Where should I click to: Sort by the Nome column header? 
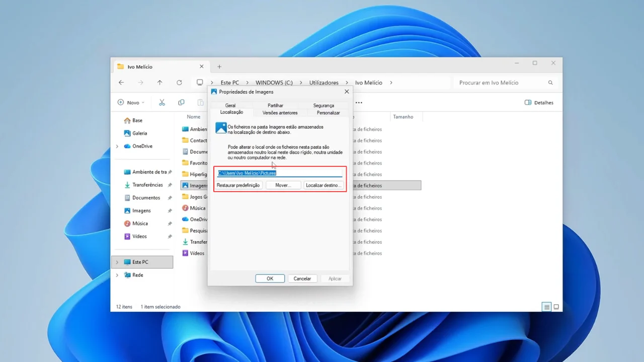[x=193, y=117]
